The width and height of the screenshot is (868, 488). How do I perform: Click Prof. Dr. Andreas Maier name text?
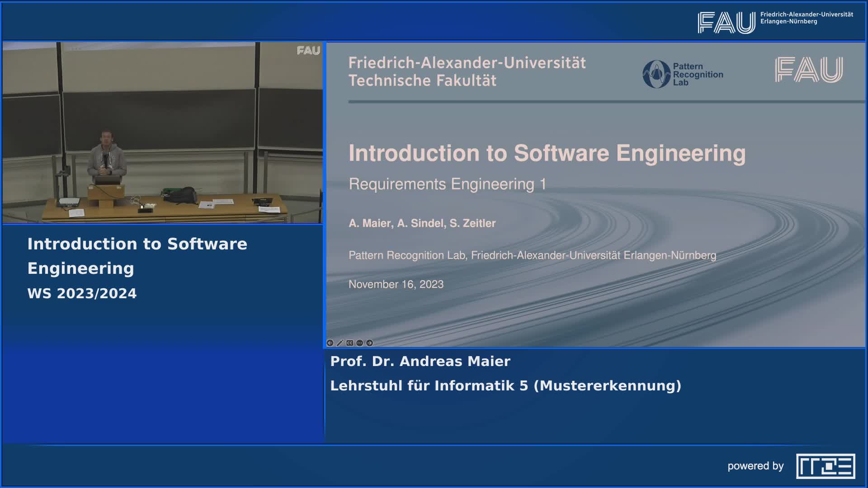(420, 361)
